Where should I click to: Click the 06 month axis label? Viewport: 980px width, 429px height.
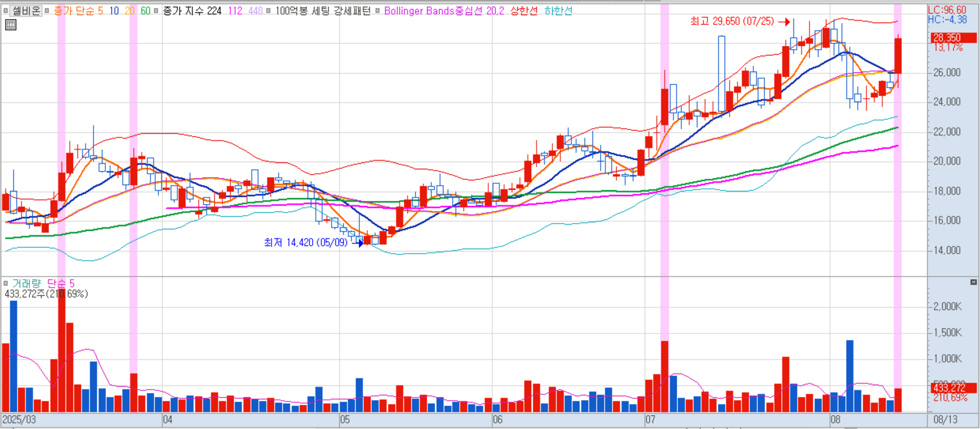[x=497, y=420]
